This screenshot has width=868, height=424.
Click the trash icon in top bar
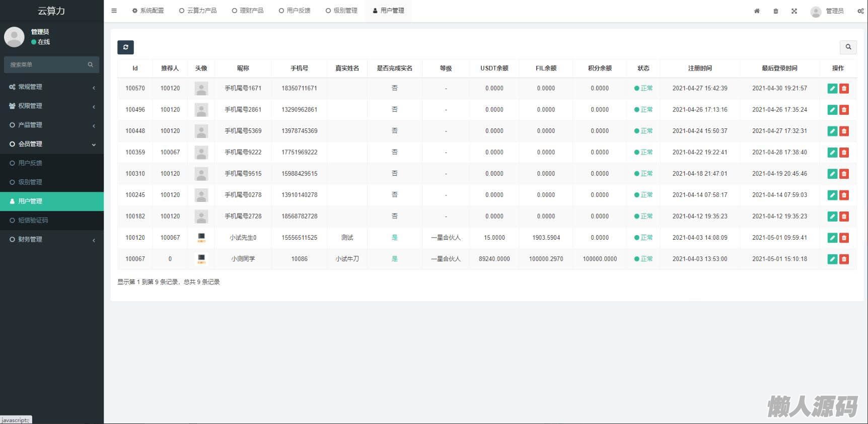775,11
